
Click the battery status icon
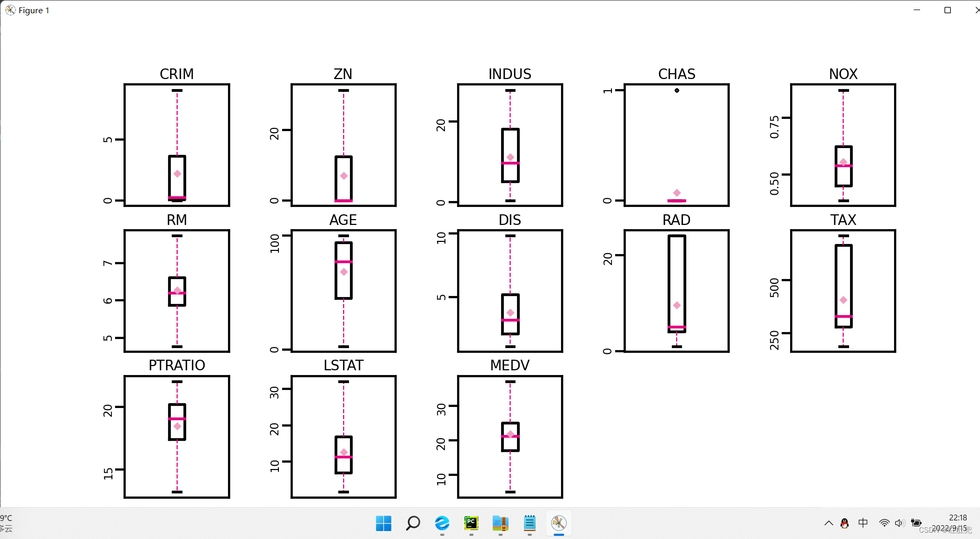pos(916,523)
